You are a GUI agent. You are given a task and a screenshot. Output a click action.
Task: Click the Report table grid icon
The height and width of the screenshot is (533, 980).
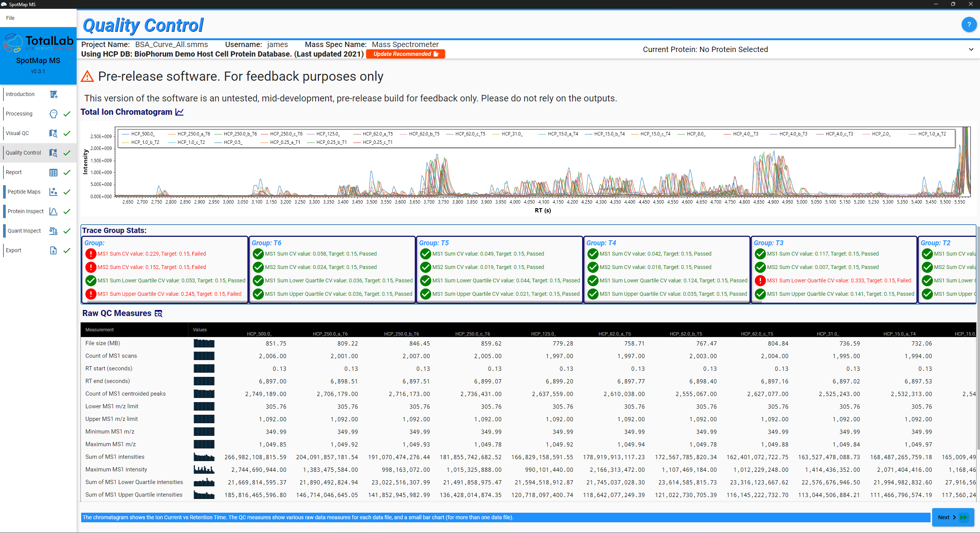click(54, 172)
